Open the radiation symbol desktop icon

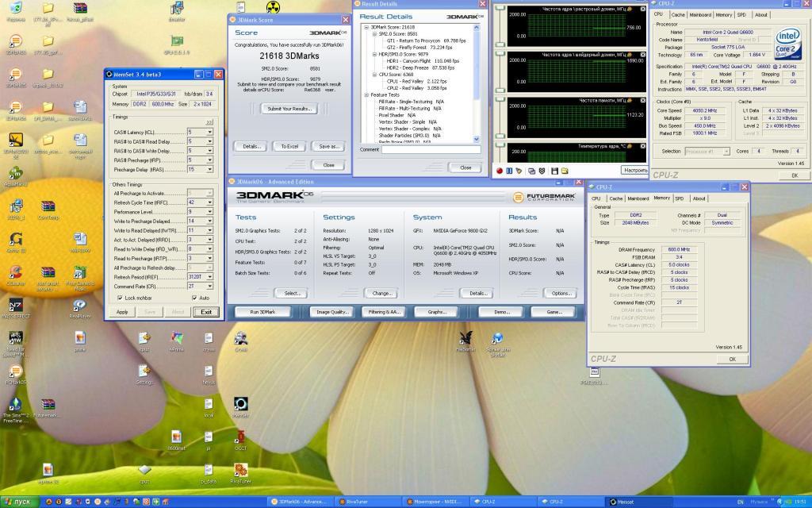click(x=273, y=7)
